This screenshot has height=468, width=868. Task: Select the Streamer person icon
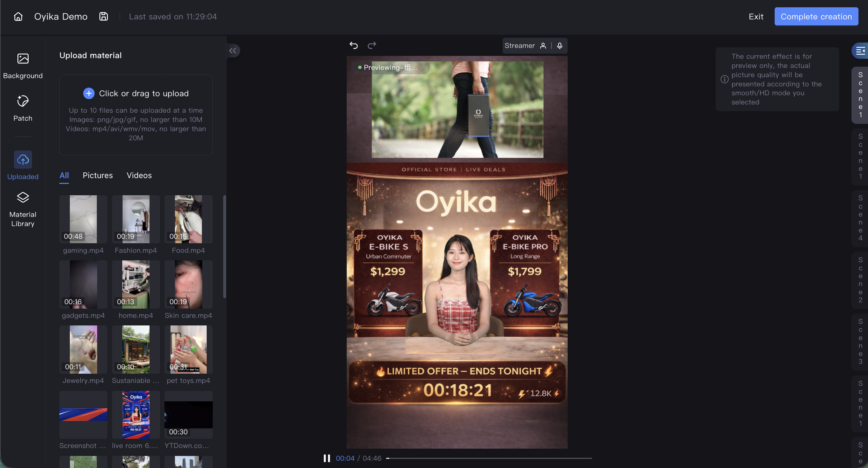coord(543,46)
